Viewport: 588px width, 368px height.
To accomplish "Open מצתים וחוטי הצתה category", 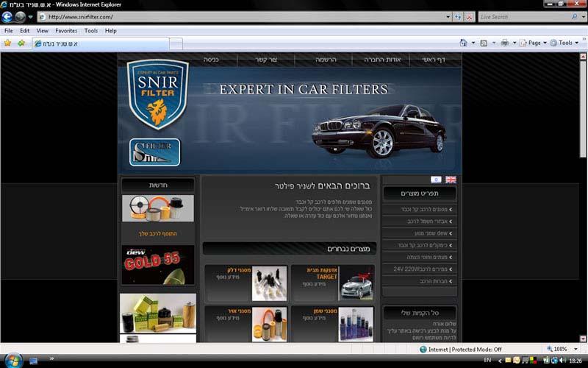I will [x=419, y=257].
